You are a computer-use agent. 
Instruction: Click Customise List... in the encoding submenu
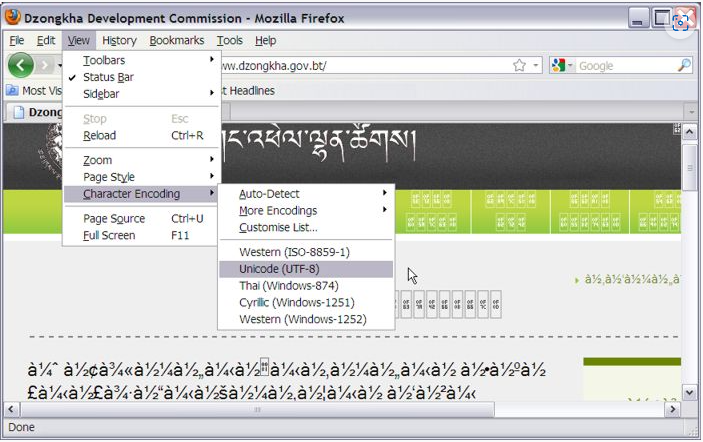278,228
